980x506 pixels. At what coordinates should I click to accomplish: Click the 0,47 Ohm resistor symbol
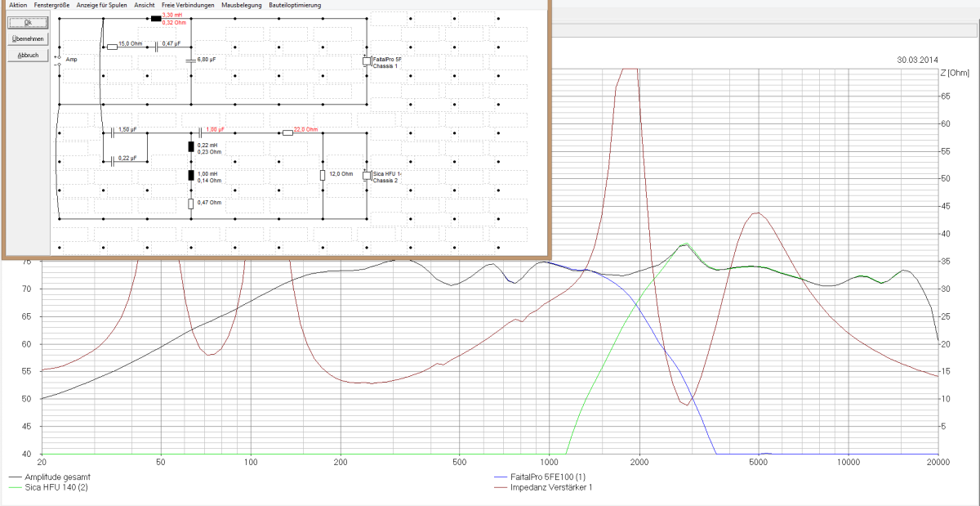(x=191, y=204)
